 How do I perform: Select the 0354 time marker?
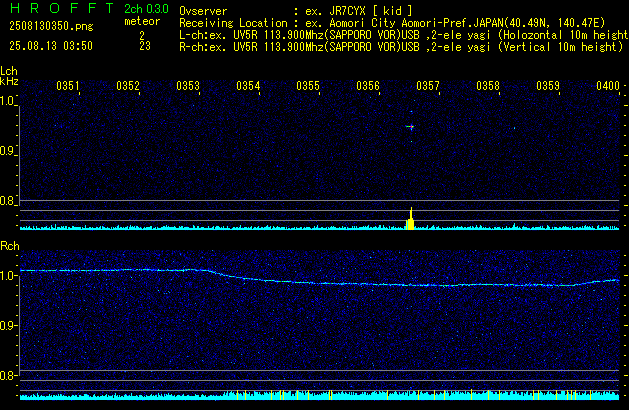[x=248, y=86]
